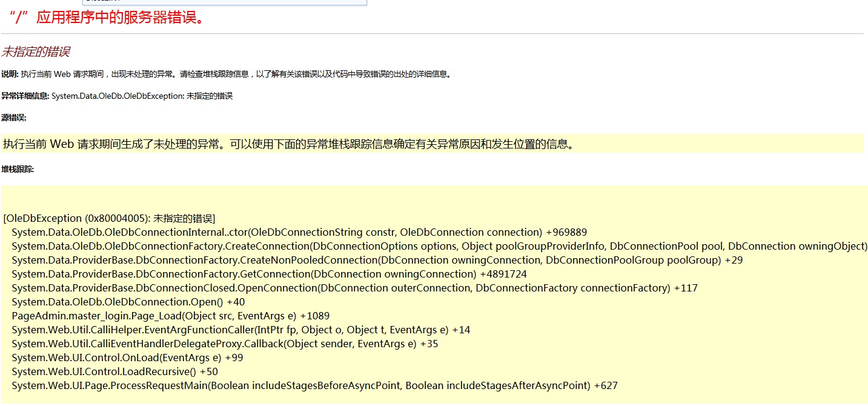Click the OleDbConnection.Open() stack line
The width and height of the screenshot is (868, 406).
click(128, 302)
